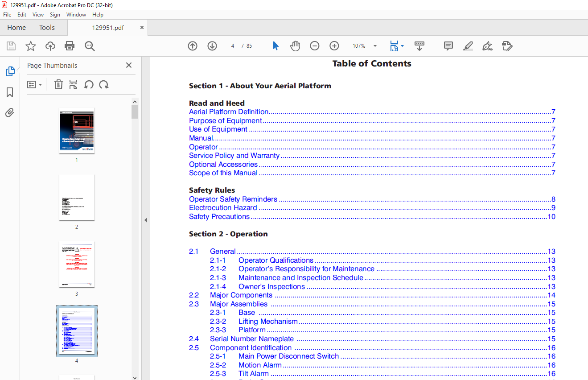Open the Edit menu
This screenshot has width=588, height=380.
point(22,15)
